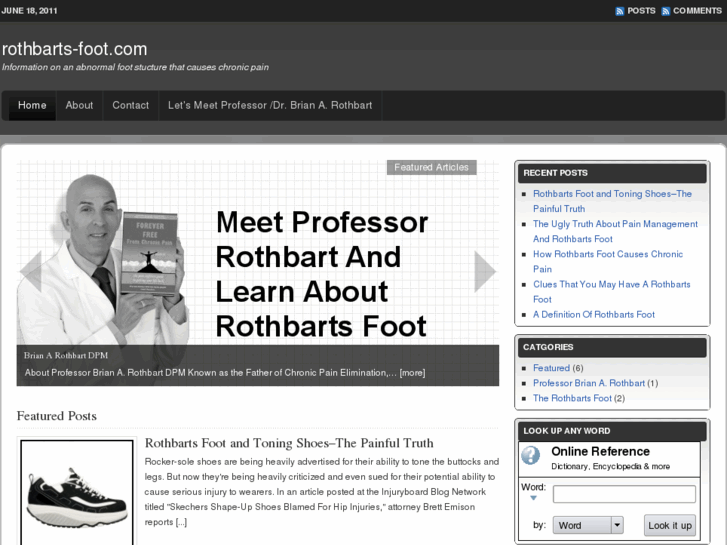Open 'Rothbarts Foot and Toning Shoes' recent post

[x=612, y=201]
